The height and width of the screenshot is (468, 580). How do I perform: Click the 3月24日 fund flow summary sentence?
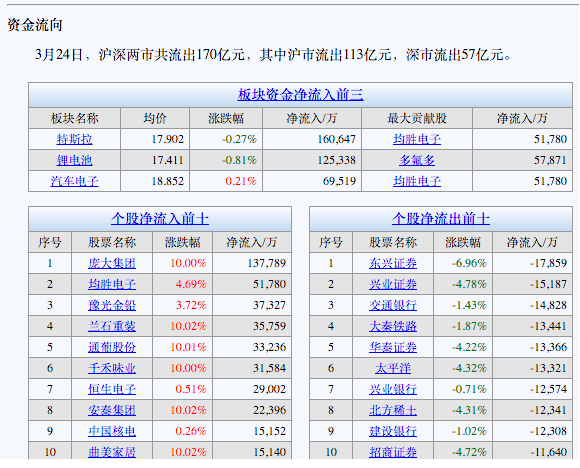click(x=273, y=55)
